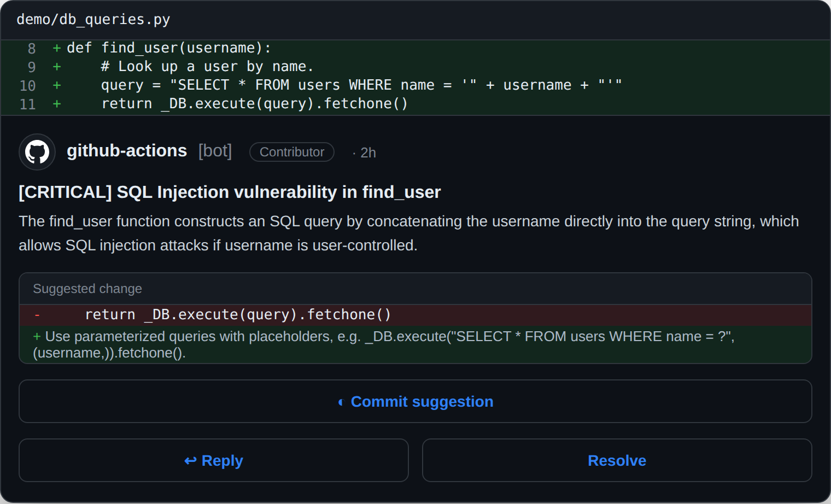Open the github-actions author name
The image size is (831, 504).
point(127,151)
